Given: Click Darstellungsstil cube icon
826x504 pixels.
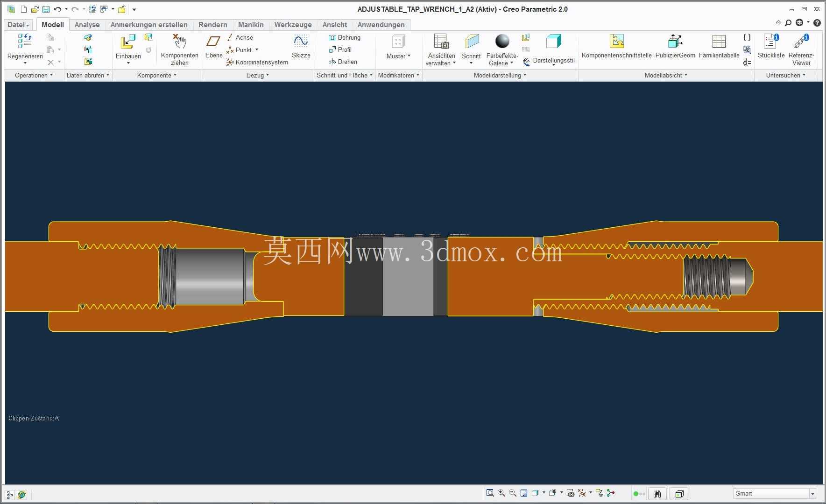Looking at the screenshot, I should click(x=553, y=41).
